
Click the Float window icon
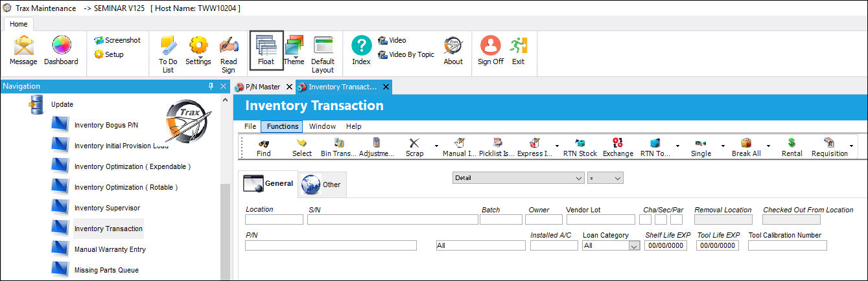pyautogui.click(x=266, y=51)
